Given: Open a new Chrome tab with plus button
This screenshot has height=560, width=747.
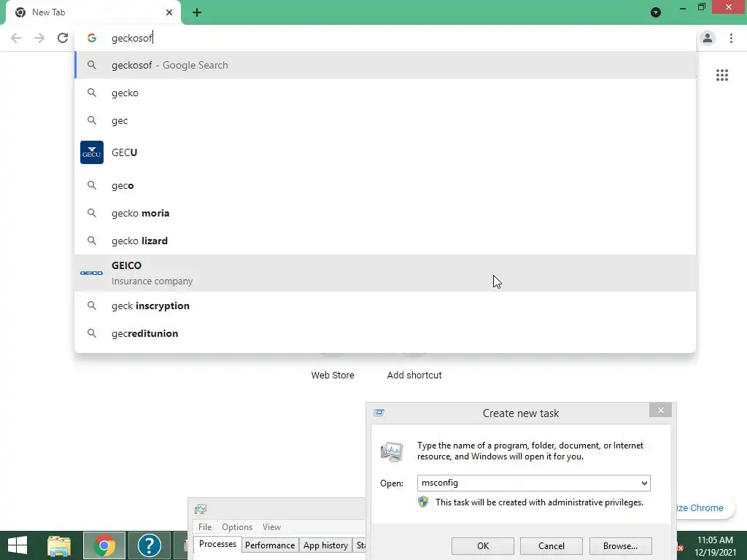Looking at the screenshot, I should pyautogui.click(x=197, y=12).
